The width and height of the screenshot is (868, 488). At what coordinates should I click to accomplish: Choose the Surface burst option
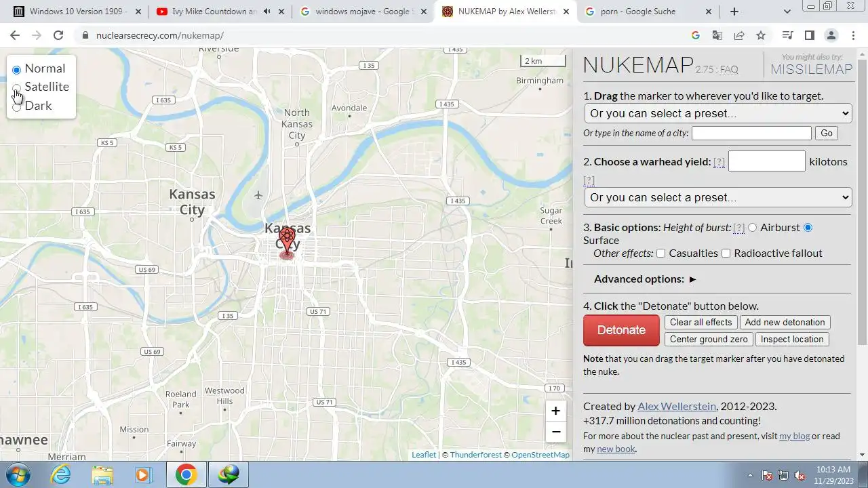[x=808, y=228]
